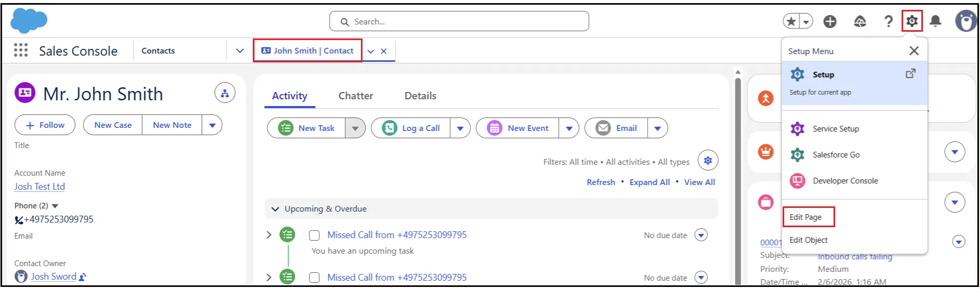View contact hierarchy icon
Image resolution: width=980 pixels, height=289 pixels.
[x=225, y=94]
